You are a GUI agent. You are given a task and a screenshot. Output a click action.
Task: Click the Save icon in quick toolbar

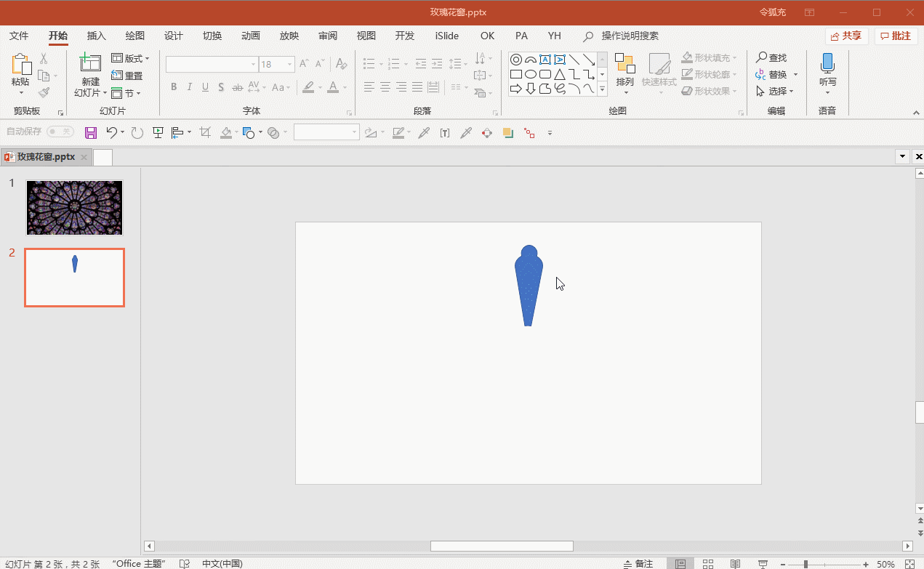(91, 132)
